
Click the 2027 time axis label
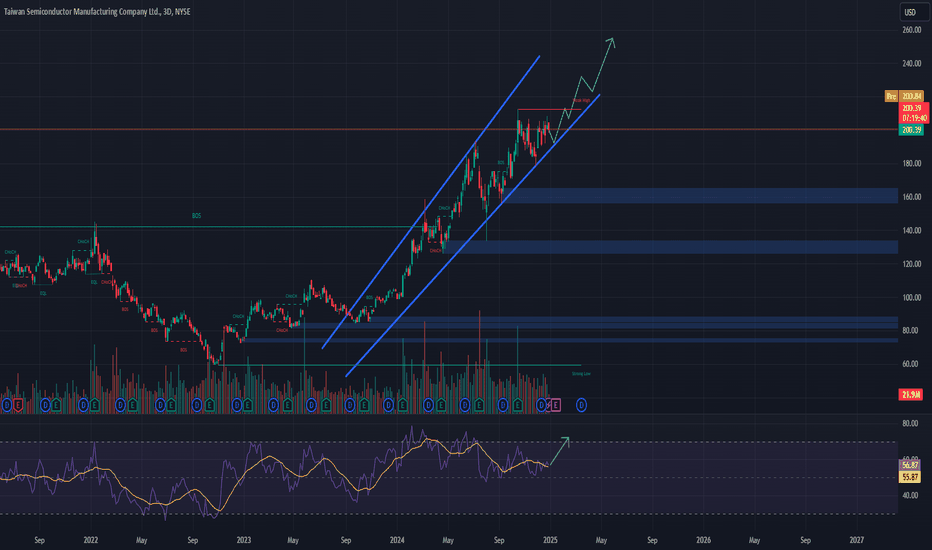(x=857, y=540)
